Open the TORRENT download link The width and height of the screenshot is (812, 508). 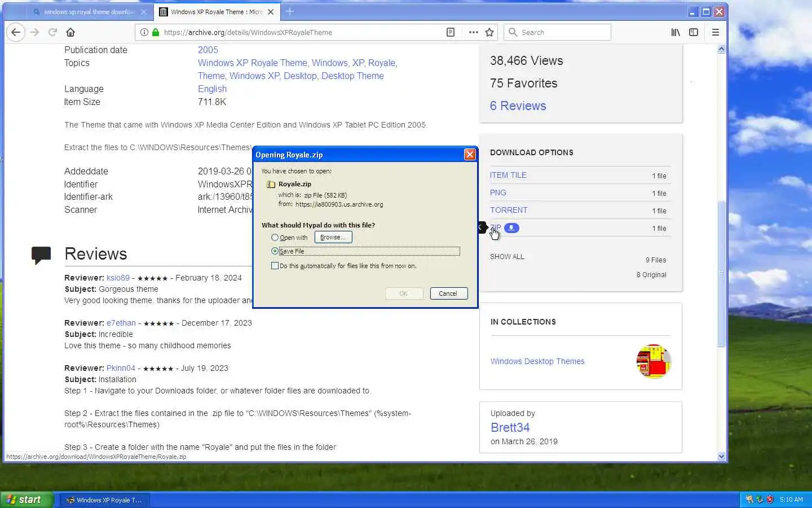coord(509,211)
